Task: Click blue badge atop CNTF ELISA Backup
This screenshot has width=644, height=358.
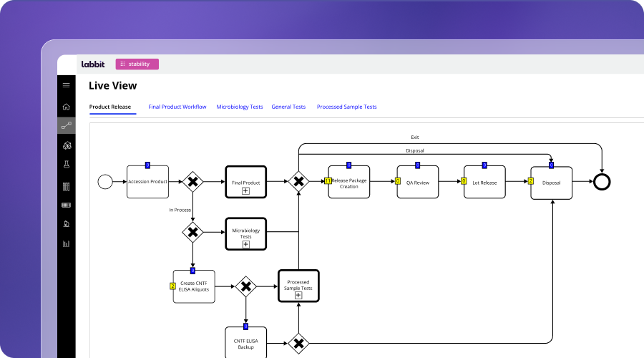Action: [245, 326]
